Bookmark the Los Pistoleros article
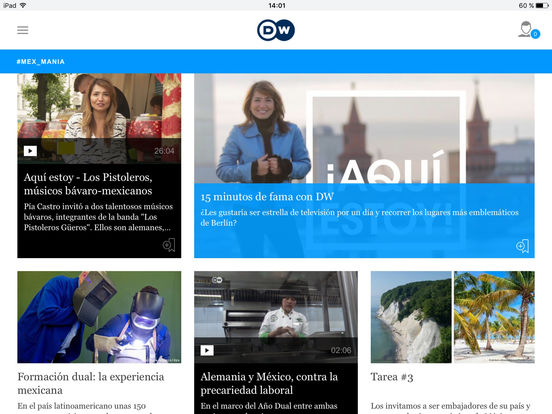 [x=169, y=245]
